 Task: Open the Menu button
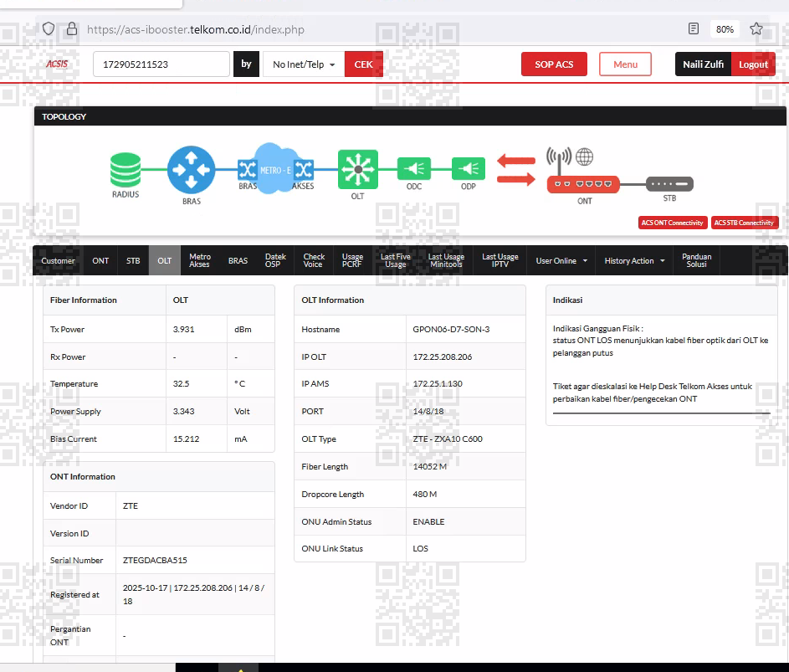click(x=625, y=64)
